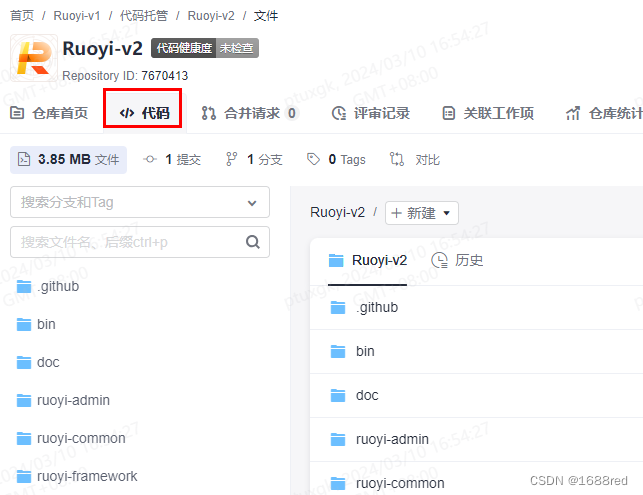
Task: Click folder icon of ruoyi-admin in left tree
Action: [x=24, y=400]
